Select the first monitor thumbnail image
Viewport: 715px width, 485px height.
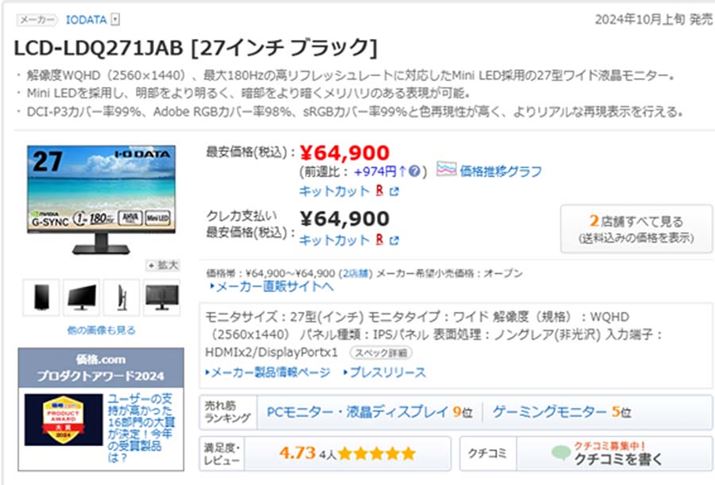(42, 297)
